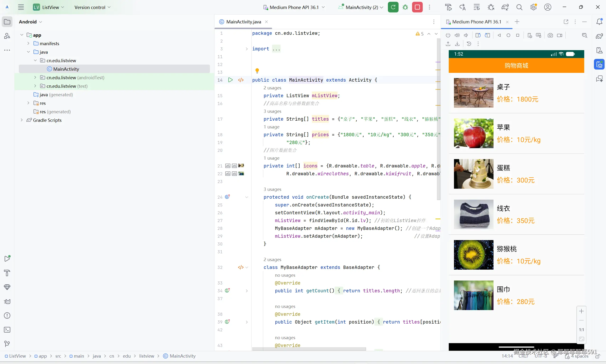Click the Debug bug icon
Screen dimensions: 606x364
405,7
